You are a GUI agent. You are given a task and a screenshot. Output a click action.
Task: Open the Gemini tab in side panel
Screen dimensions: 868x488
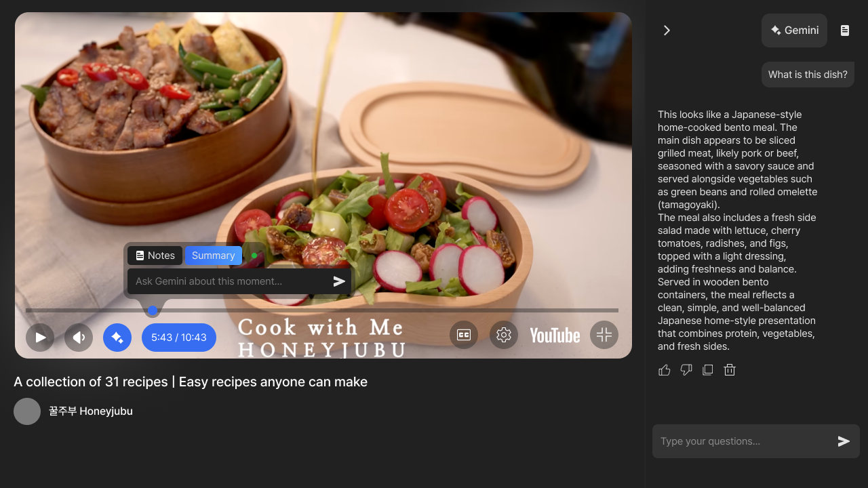794,30
